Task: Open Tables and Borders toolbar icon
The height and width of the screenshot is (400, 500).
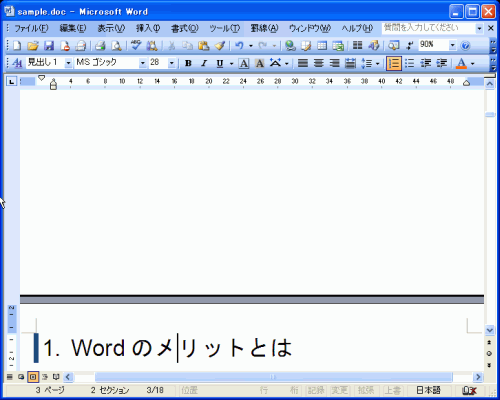Action: [306, 45]
